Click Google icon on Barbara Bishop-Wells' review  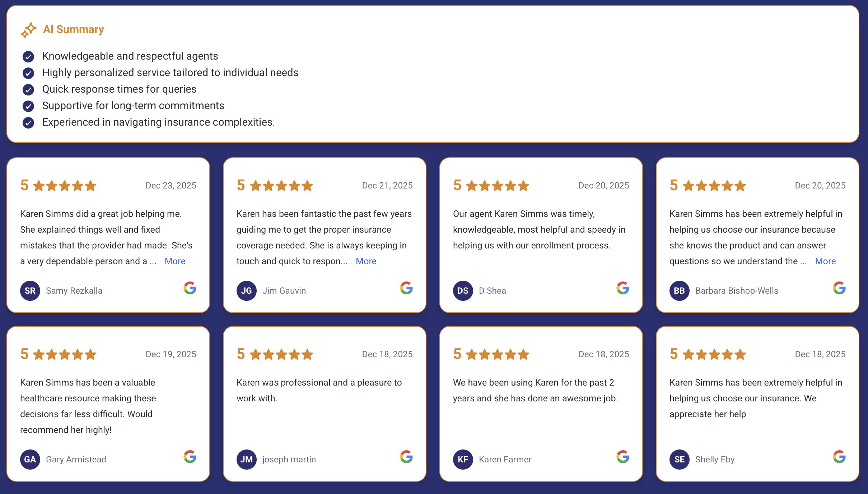coord(839,288)
